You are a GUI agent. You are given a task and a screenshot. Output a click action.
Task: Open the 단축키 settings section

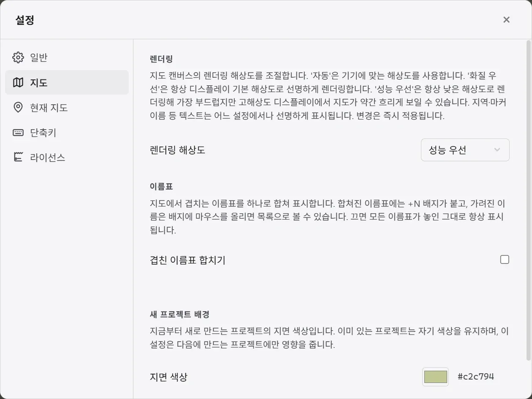pyautogui.click(x=67, y=133)
